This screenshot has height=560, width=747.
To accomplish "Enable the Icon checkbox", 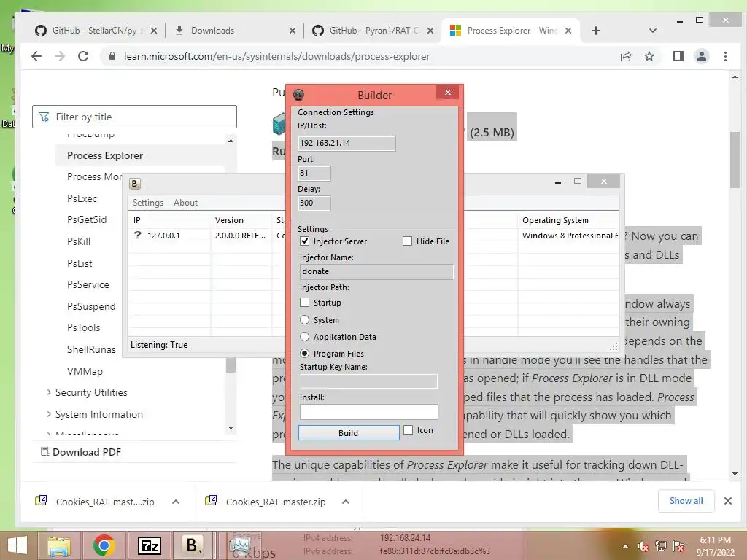I will click(409, 430).
